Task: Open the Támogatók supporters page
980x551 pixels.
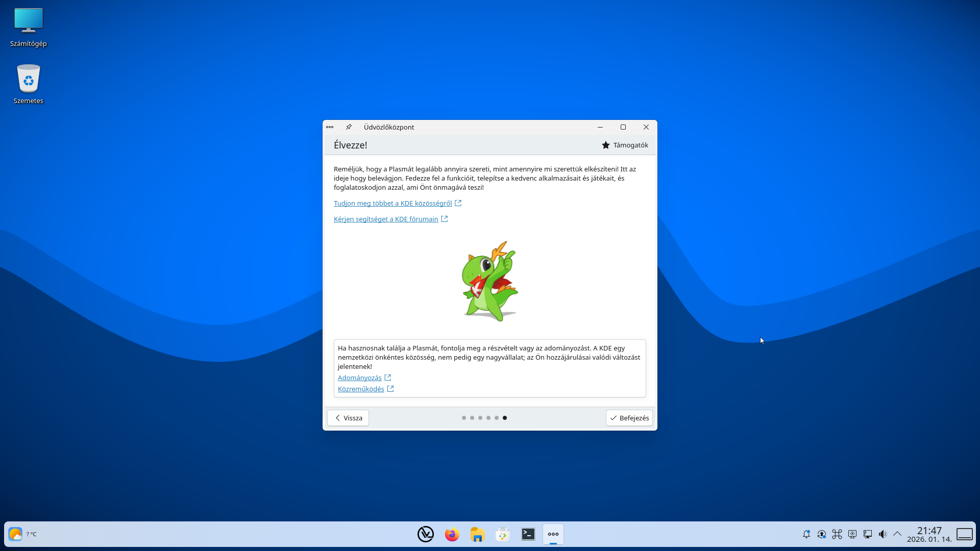Action: click(x=625, y=145)
